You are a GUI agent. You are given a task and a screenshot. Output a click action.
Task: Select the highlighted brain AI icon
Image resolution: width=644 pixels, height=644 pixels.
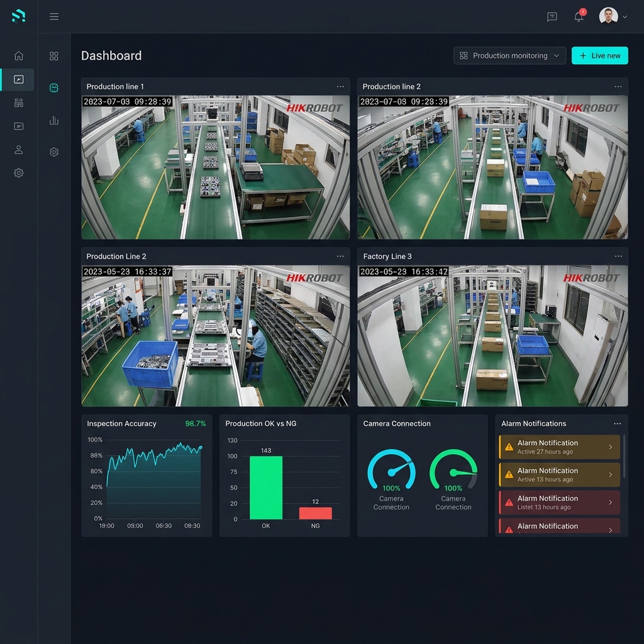click(x=54, y=88)
